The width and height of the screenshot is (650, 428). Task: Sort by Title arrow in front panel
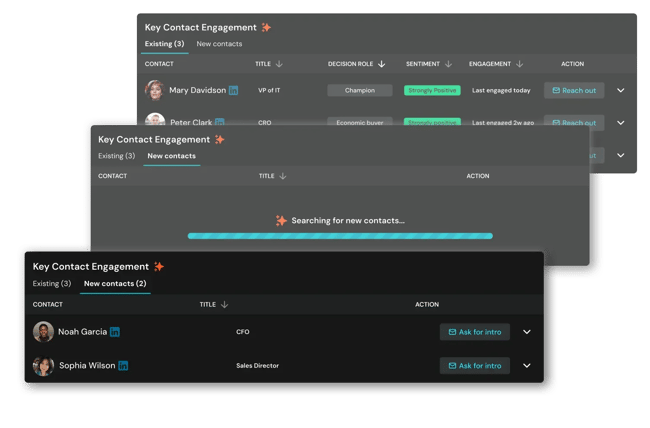(225, 304)
